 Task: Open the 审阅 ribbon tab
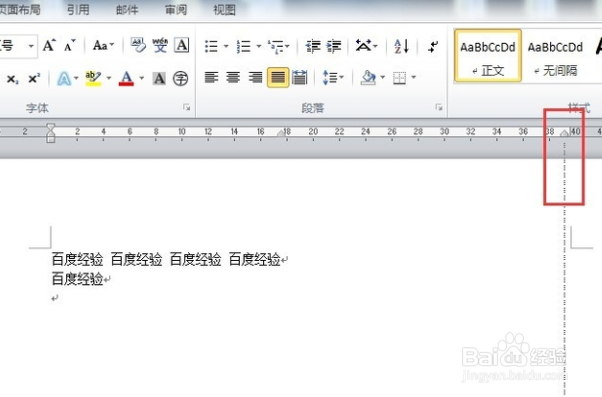[x=176, y=9]
